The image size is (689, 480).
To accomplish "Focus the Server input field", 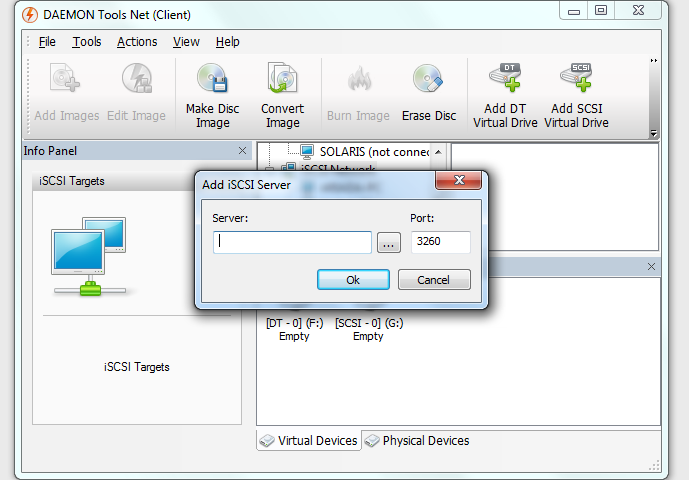I will tap(293, 243).
